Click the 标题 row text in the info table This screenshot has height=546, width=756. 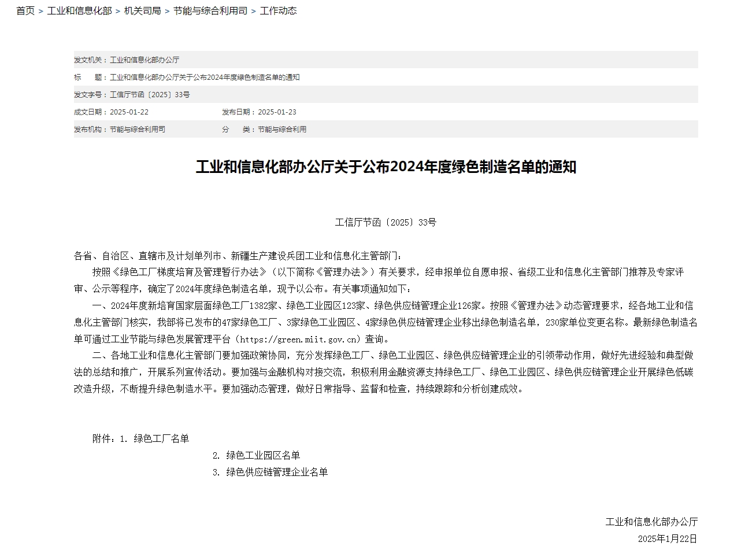205,78
